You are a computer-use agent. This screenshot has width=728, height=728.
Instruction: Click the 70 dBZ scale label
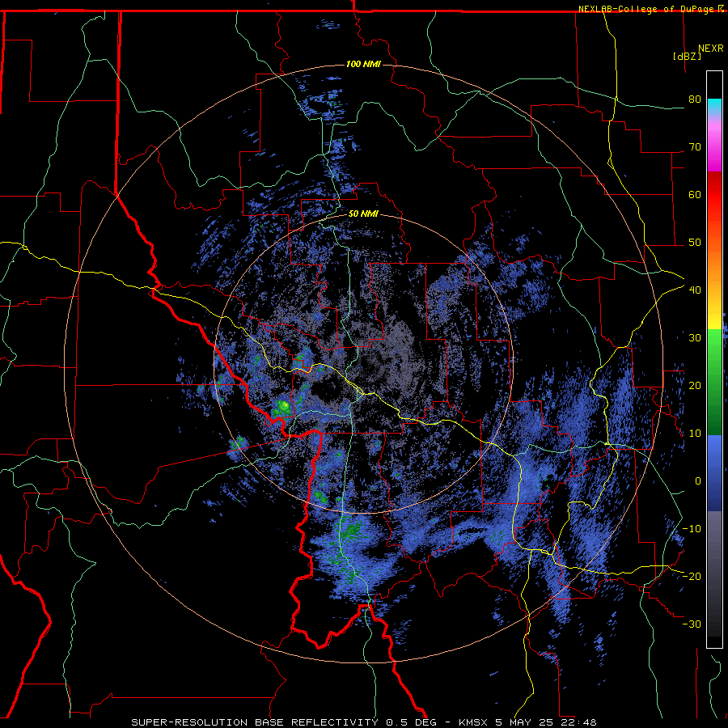click(695, 147)
